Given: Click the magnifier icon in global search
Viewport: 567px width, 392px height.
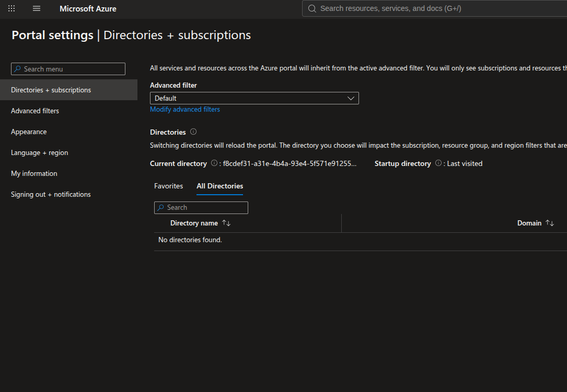Looking at the screenshot, I should 312,9.
